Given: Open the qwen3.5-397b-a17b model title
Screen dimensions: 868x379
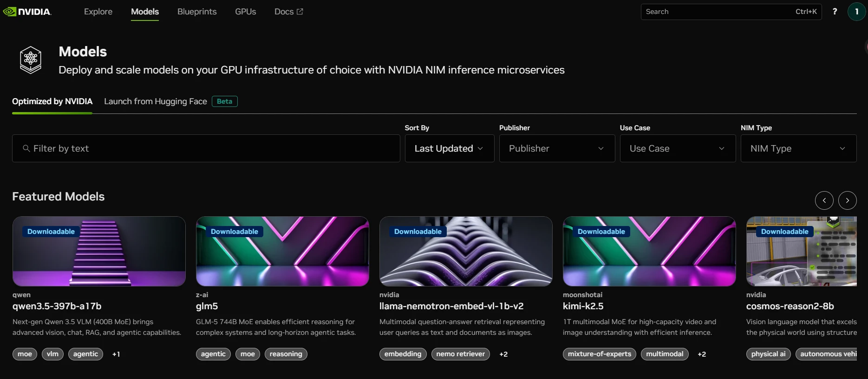Looking at the screenshot, I should (57, 306).
